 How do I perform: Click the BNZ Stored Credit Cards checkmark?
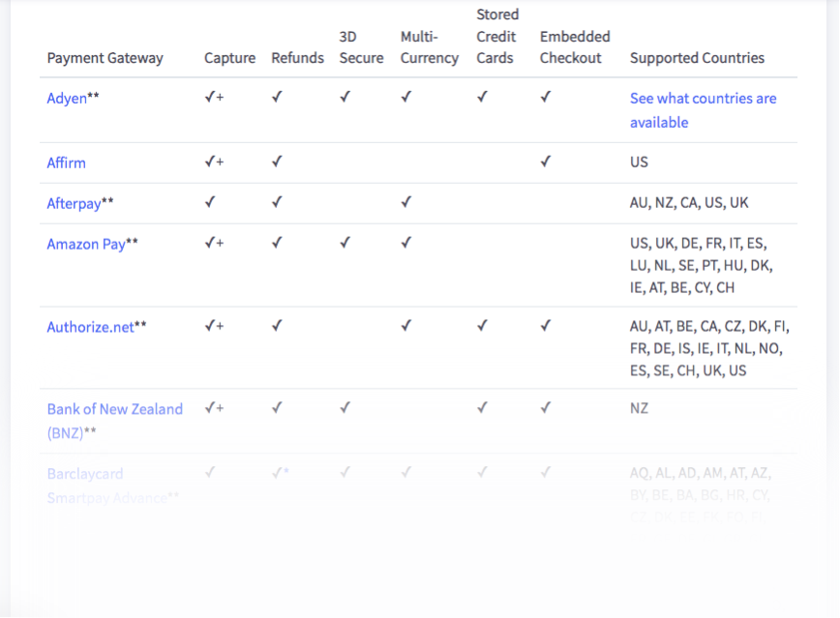tap(483, 408)
